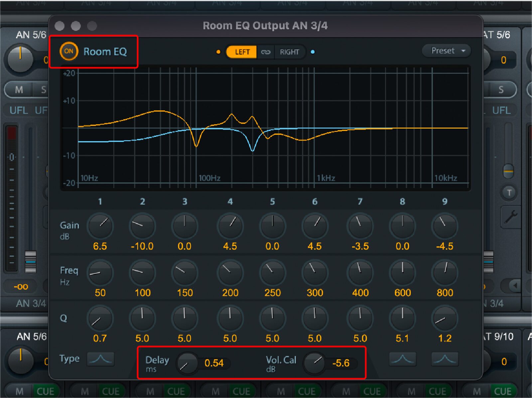The width and height of the screenshot is (532, 398).
Task: Open the Preset dropdown
Action: tap(446, 51)
